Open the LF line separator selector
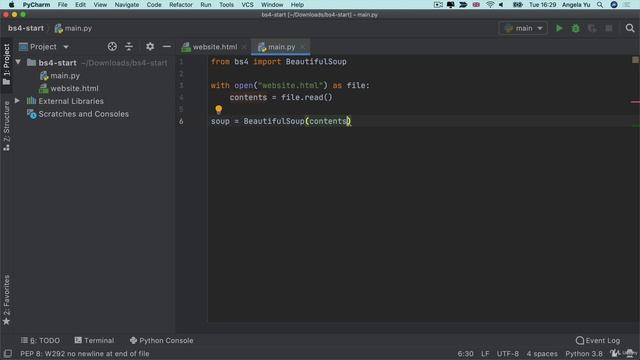This screenshot has width=640, height=360. 485,353
